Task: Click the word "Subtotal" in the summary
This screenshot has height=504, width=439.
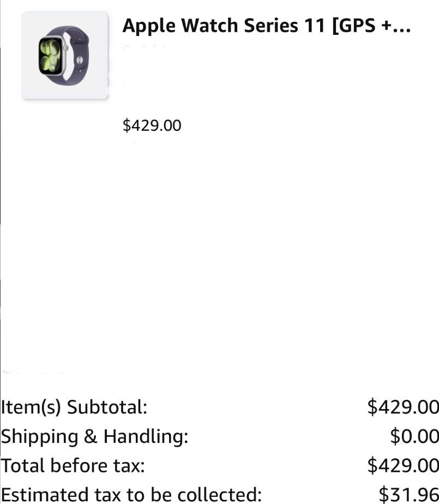Action: coord(106,407)
